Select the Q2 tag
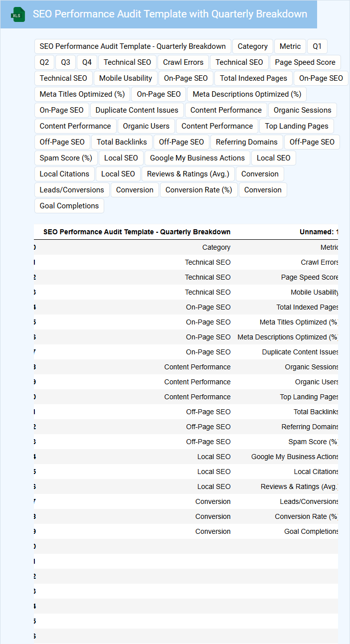The height and width of the screenshot is (644, 350). (x=44, y=62)
